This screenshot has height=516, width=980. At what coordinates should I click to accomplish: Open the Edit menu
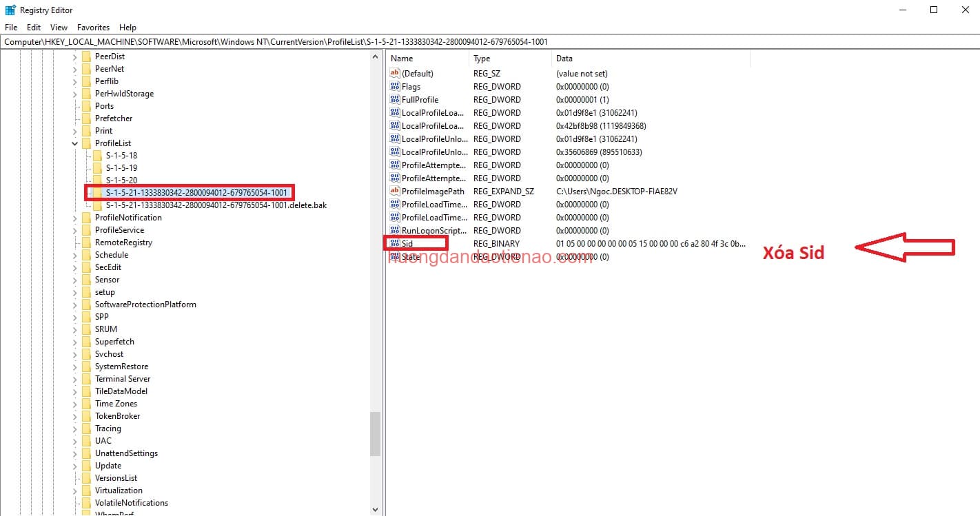(33, 28)
